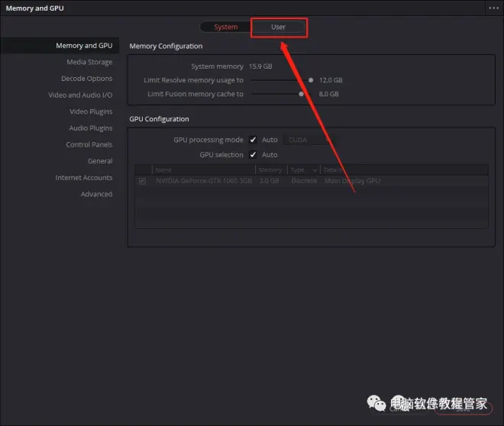The image size is (504, 426).
Task: Open the three-dot options menu
Action: point(494,8)
